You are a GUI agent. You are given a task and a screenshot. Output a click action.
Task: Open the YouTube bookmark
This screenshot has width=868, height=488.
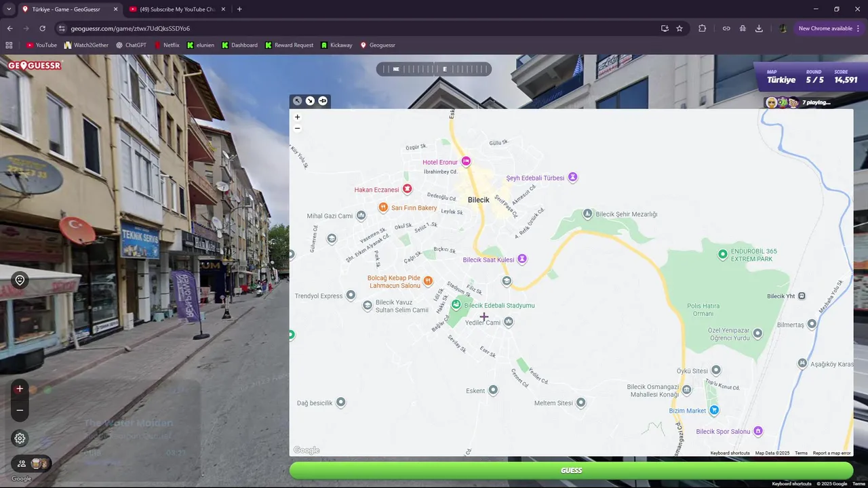(x=41, y=45)
